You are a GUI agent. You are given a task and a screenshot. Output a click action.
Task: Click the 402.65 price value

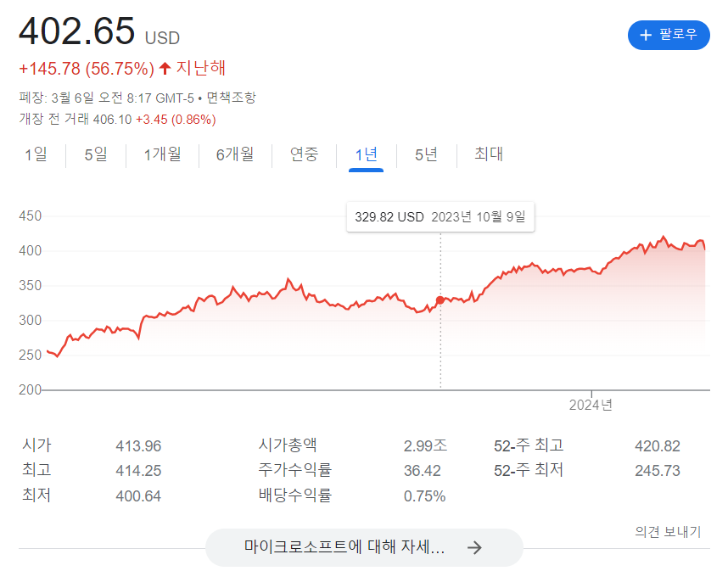point(76,31)
